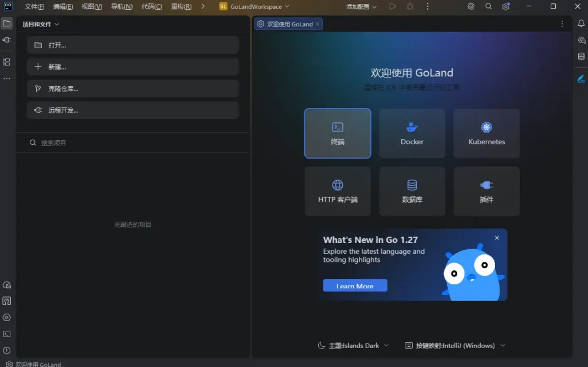Click the 无最近的项目 empty-list text

(133, 225)
